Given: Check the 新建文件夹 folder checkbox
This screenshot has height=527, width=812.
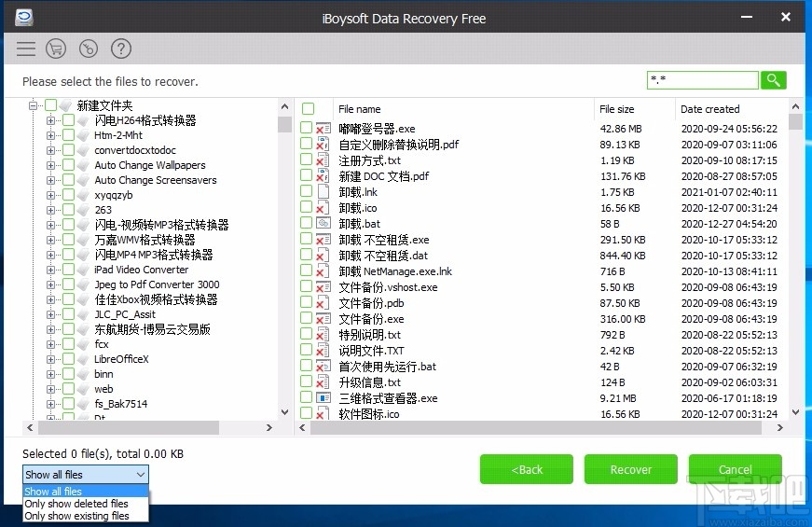Looking at the screenshot, I should 50,105.
